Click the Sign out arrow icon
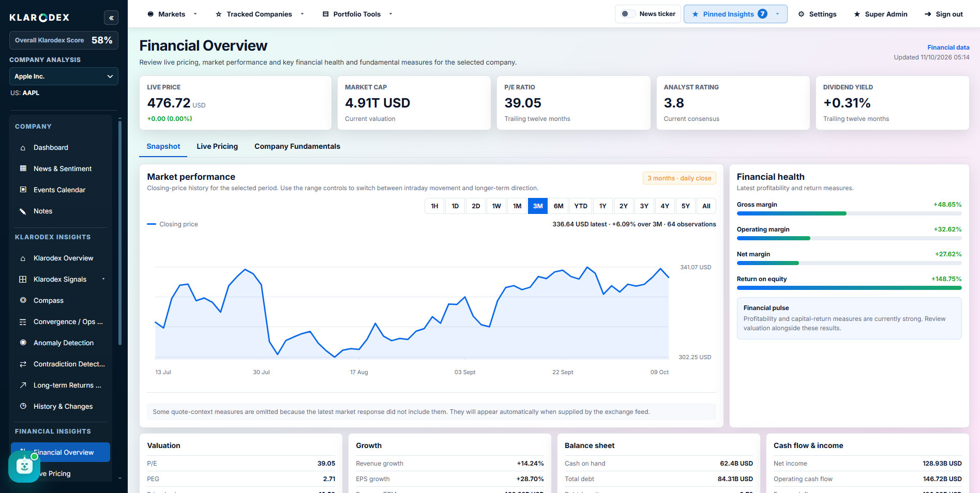The height and width of the screenshot is (493, 980). (x=928, y=14)
